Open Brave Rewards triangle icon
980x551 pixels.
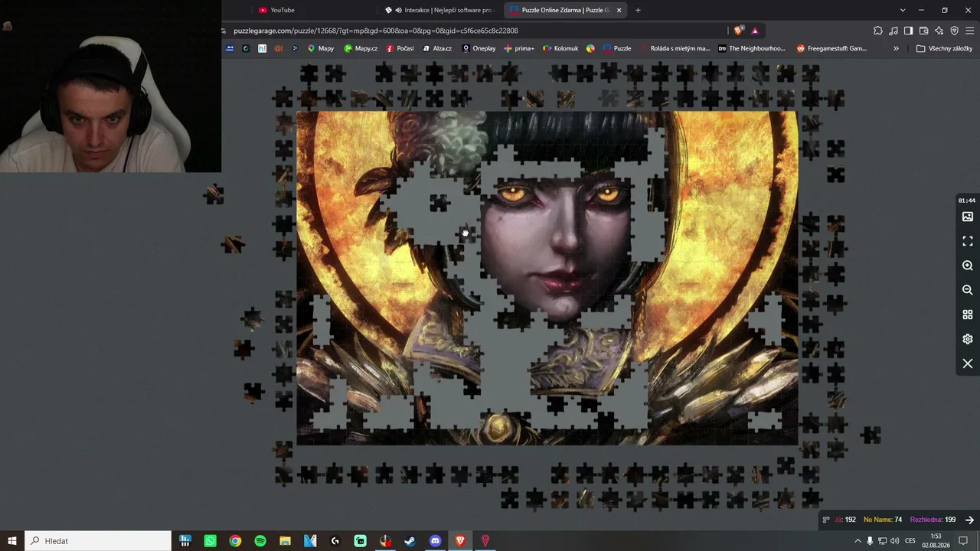tap(755, 31)
